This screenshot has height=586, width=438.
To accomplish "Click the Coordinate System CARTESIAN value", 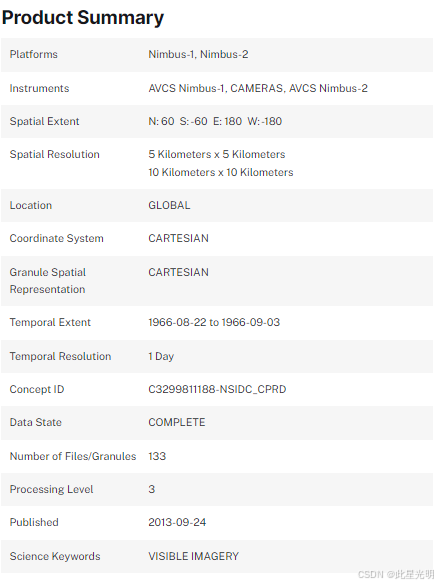I will coord(178,238).
